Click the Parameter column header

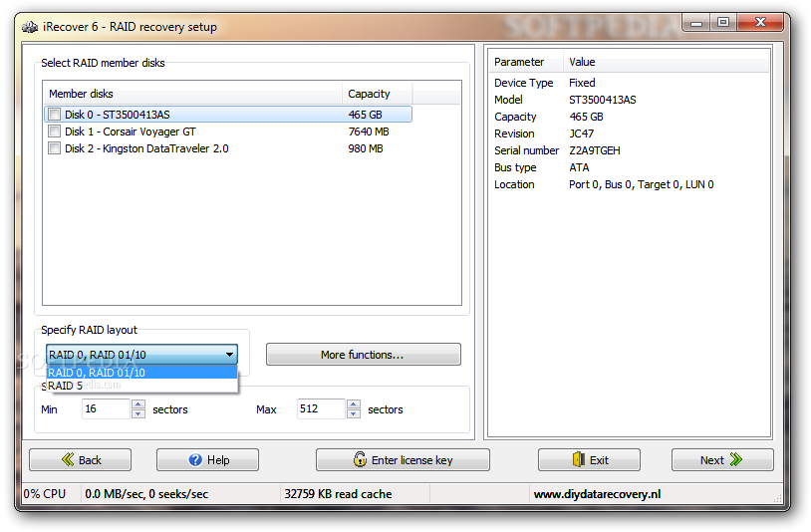[x=526, y=62]
